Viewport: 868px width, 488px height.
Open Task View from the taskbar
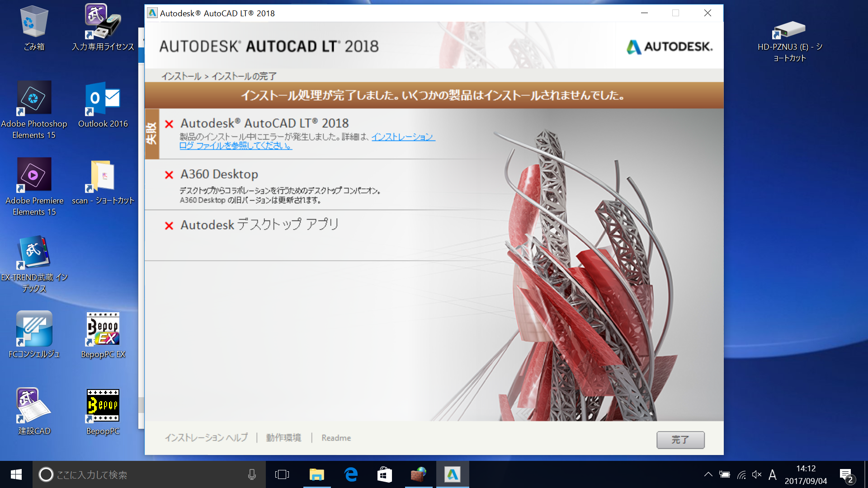point(282,474)
